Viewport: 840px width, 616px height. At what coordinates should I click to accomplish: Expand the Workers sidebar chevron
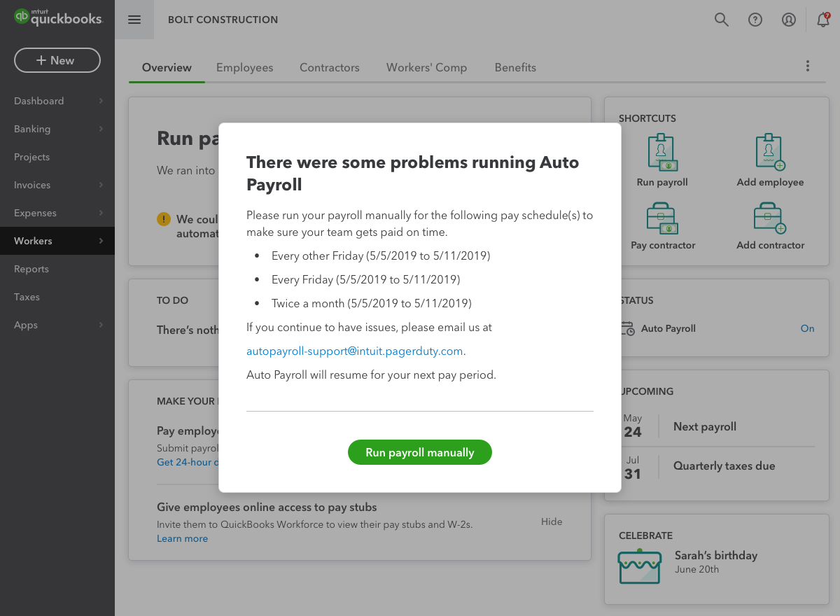coord(101,241)
